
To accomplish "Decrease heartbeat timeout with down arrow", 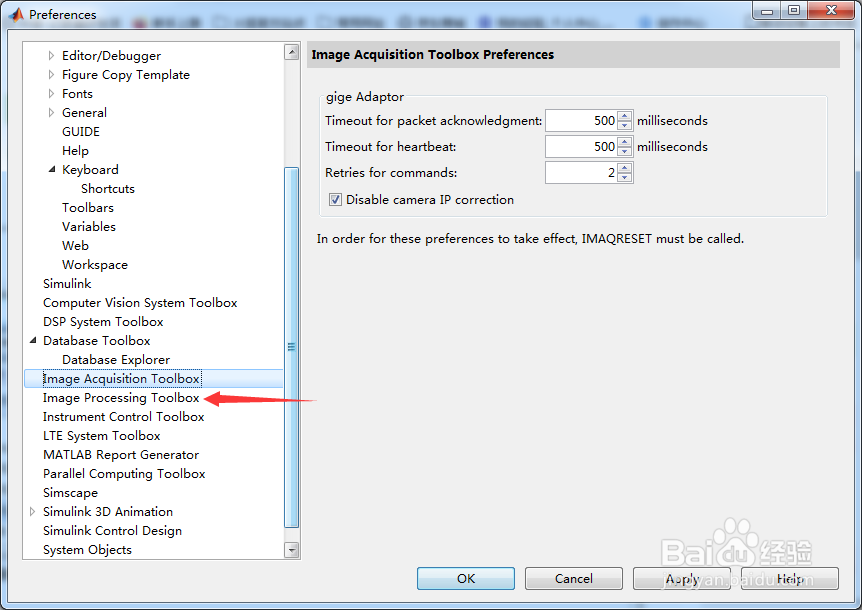I will coord(625,151).
